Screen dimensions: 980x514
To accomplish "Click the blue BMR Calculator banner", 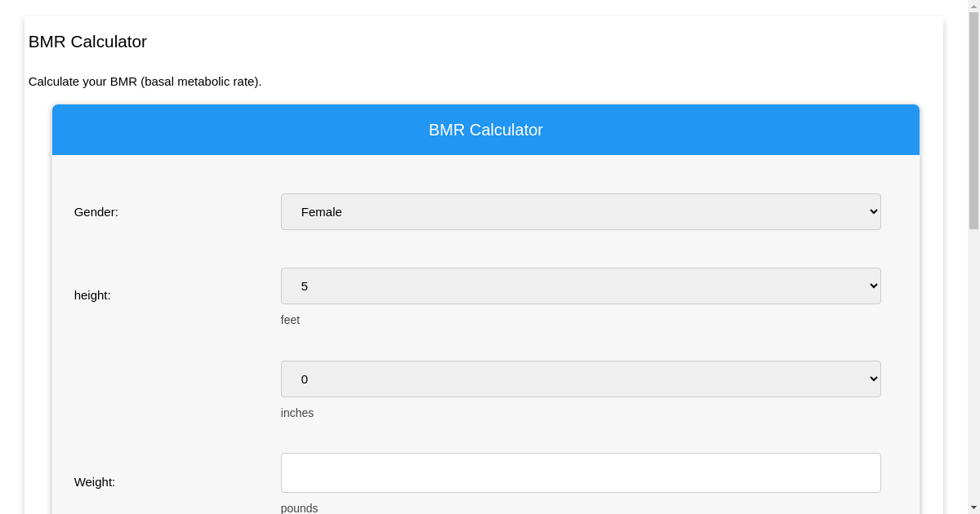I will 486,130.
